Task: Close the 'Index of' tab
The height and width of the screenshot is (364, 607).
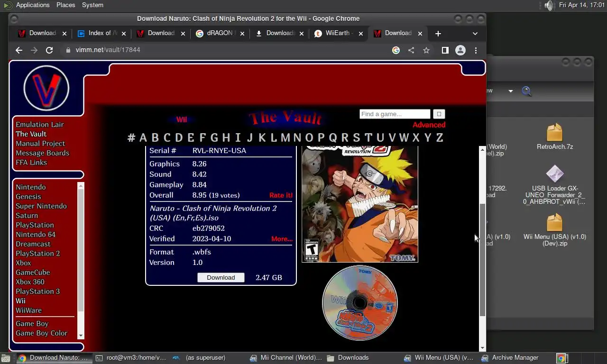Action: click(124, 33)
